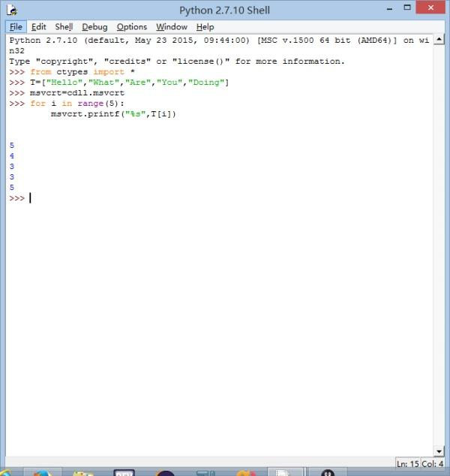Open the File menu
The width and height of the screenshot is (450, 476).
click(16, 27)
